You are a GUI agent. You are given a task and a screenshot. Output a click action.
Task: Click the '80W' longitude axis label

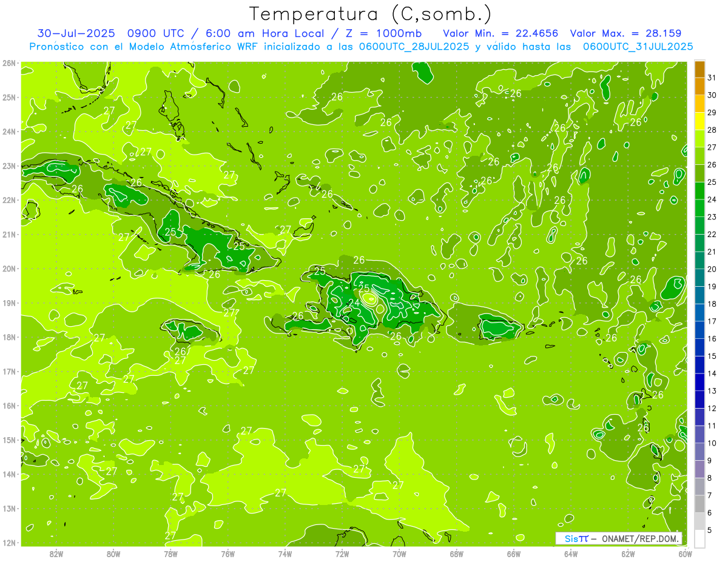[x=113, y=554]
